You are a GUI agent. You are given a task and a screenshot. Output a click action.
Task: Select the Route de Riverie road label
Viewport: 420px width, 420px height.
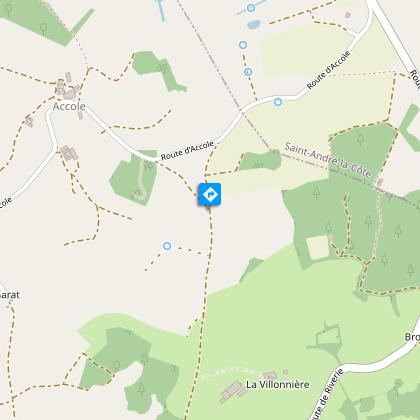327,395
